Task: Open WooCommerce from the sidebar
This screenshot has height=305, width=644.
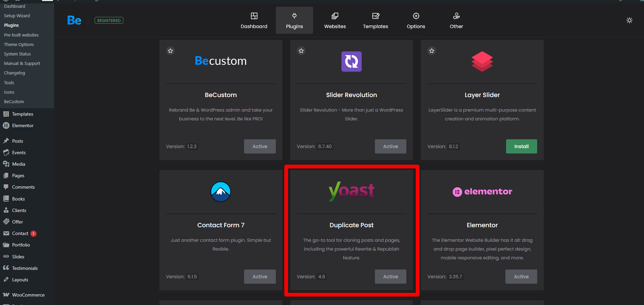Action: [x=28, y=295]
